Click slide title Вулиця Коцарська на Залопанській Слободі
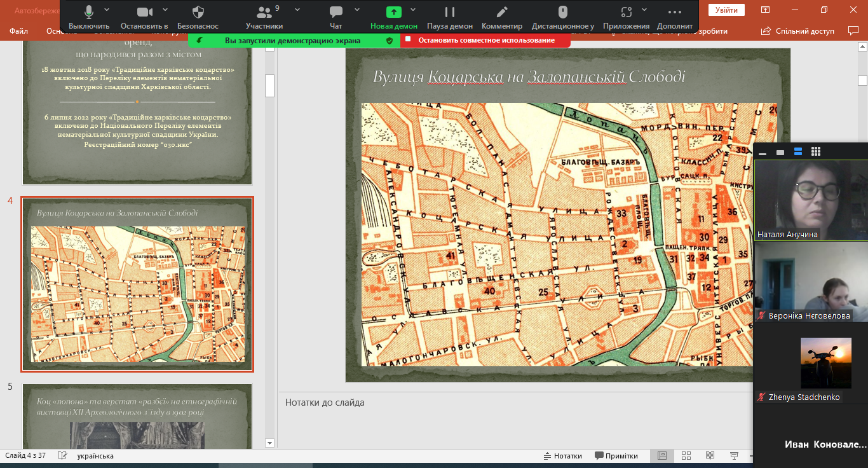This screenshot has height=468, width=868. (x=529, y=77)
